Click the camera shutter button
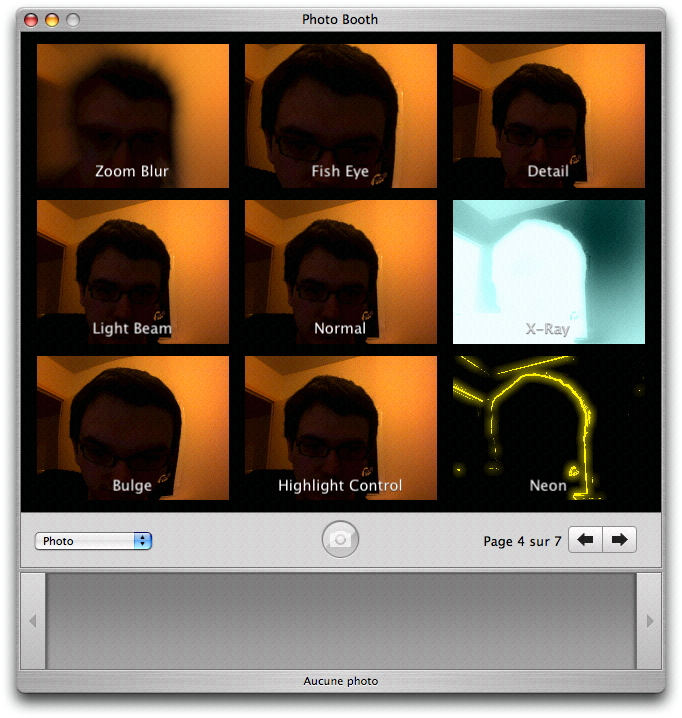Viewport: 682px width, 718px height. tap(340, 539)
